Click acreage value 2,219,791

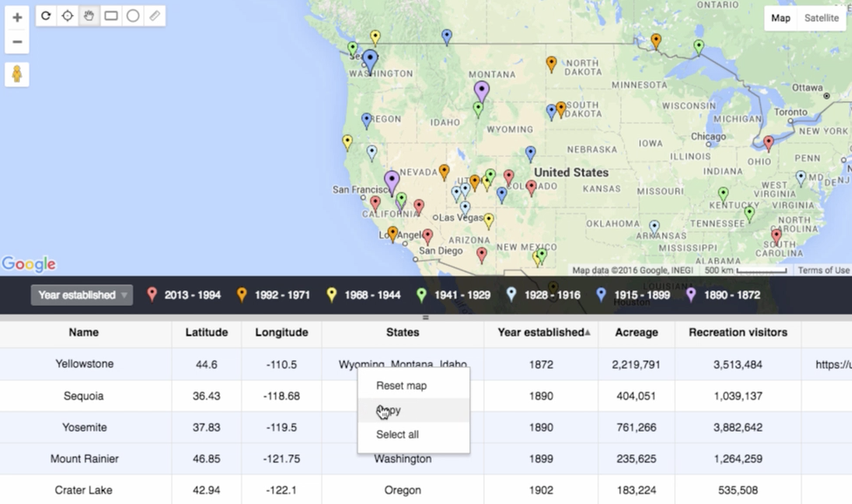pos(637,364)
